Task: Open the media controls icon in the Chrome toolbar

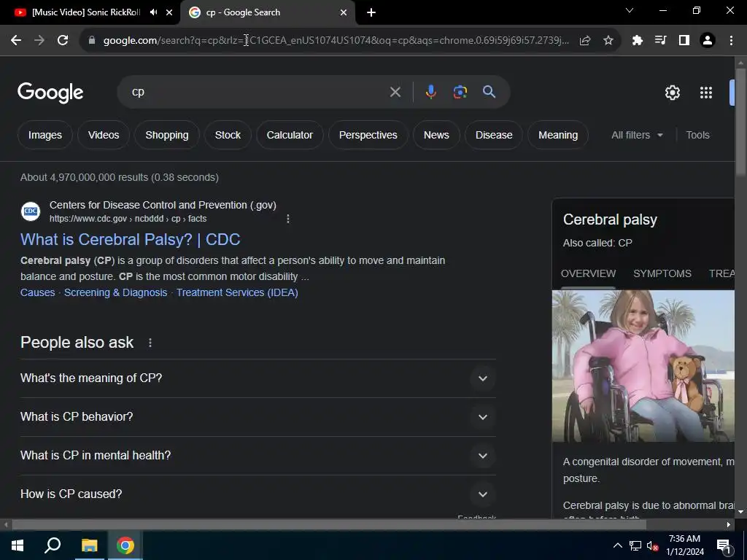Action: coord(661,41)
